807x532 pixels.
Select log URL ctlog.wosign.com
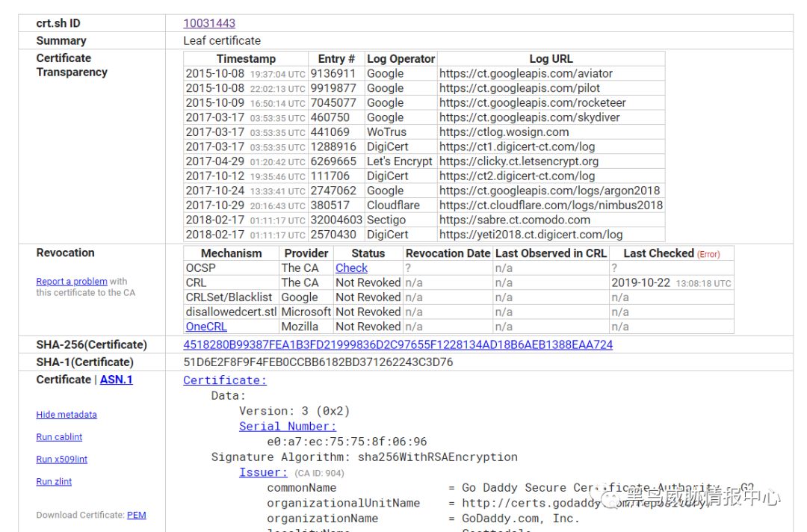(504, 132)
